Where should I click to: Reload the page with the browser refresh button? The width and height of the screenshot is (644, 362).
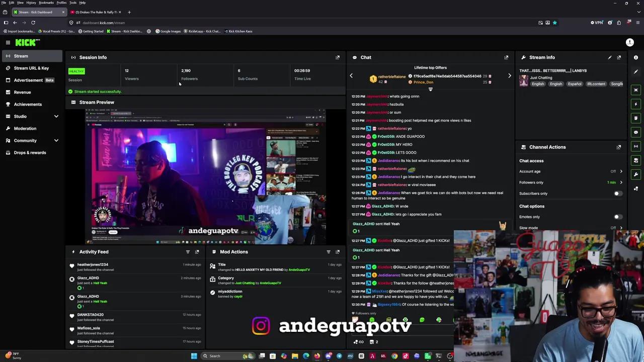33,23
